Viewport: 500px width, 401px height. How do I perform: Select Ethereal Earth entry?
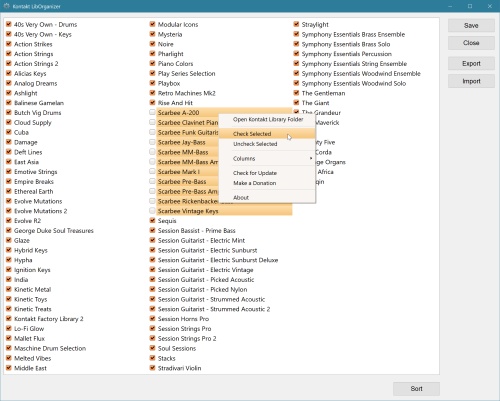coord(34,192)
